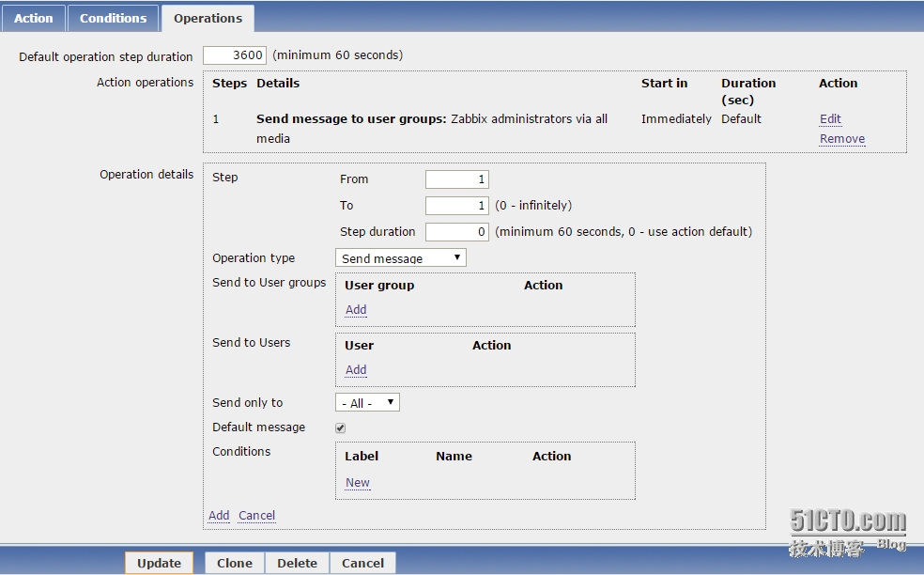Viewport: 924px width, 575px height.
Task: Click the '(0 - infinitely)' hint text
Action: (533, 205)
